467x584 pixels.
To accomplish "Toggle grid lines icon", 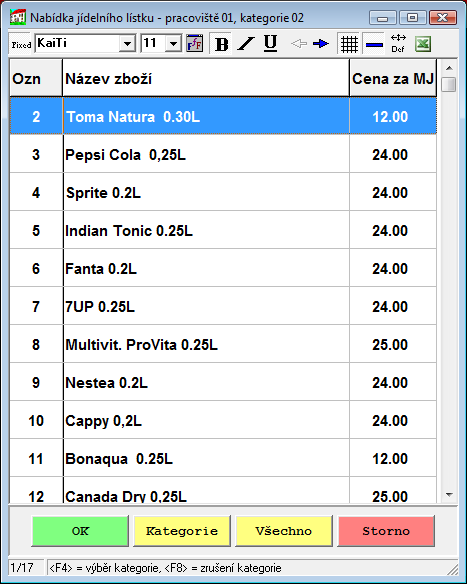I will [x=349, y=44].
